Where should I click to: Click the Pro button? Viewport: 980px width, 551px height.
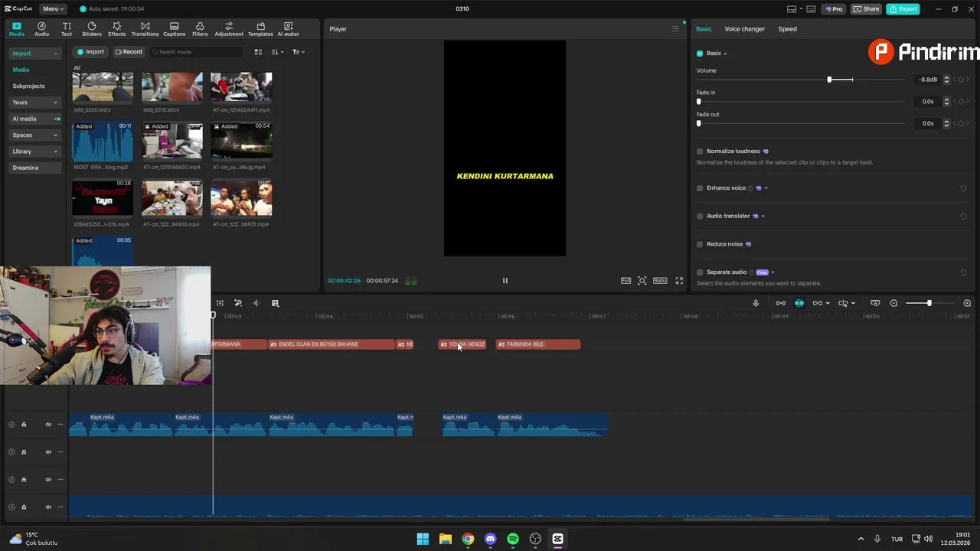tap(833, 9)
